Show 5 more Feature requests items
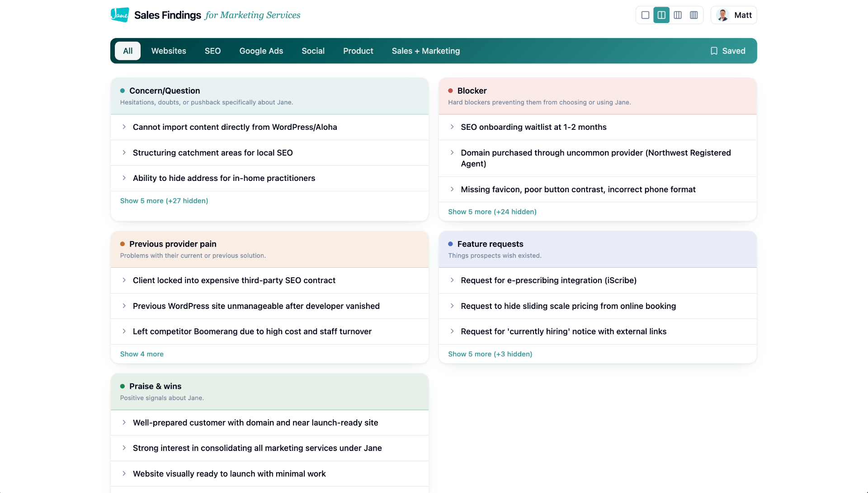Screen dimensions: 868x493 pos(490,354)
